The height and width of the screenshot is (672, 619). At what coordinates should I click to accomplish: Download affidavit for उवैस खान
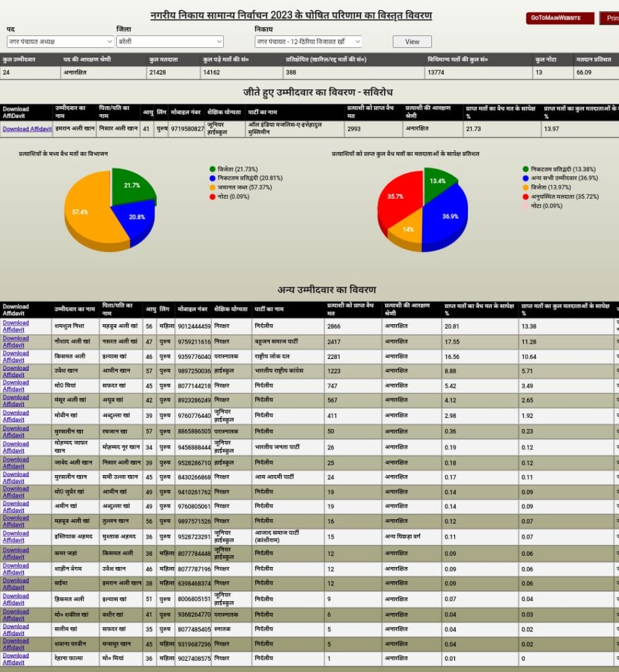[15, 371]
